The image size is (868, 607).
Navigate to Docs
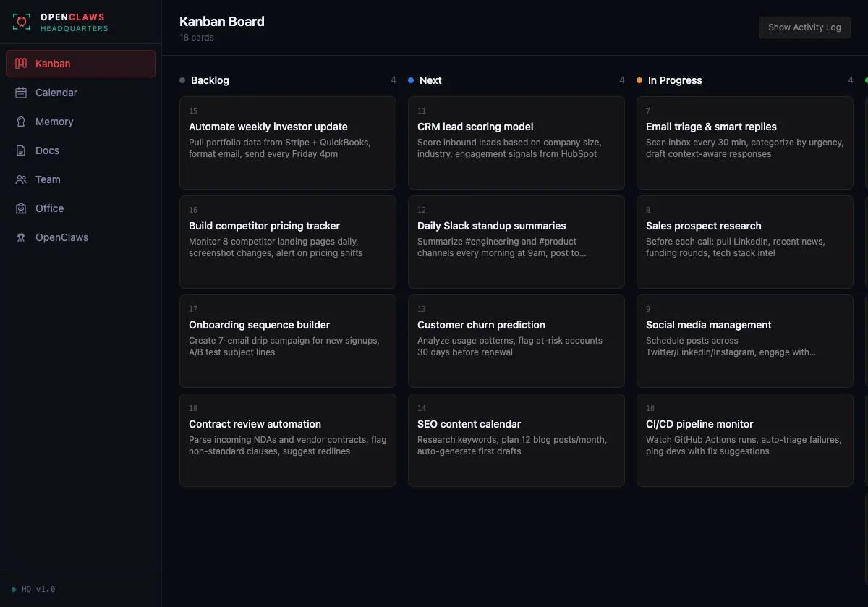(80, 150)
